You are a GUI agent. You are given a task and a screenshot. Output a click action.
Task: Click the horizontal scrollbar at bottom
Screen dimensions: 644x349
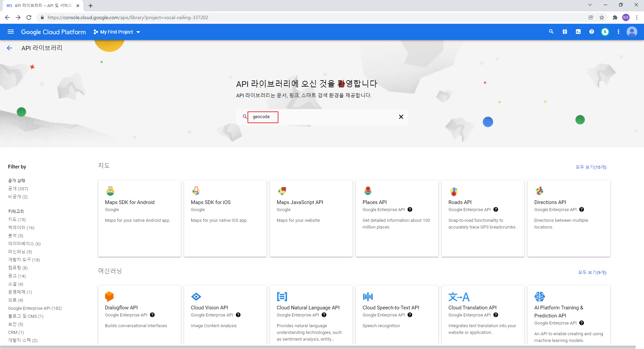(x=318, y=347)
